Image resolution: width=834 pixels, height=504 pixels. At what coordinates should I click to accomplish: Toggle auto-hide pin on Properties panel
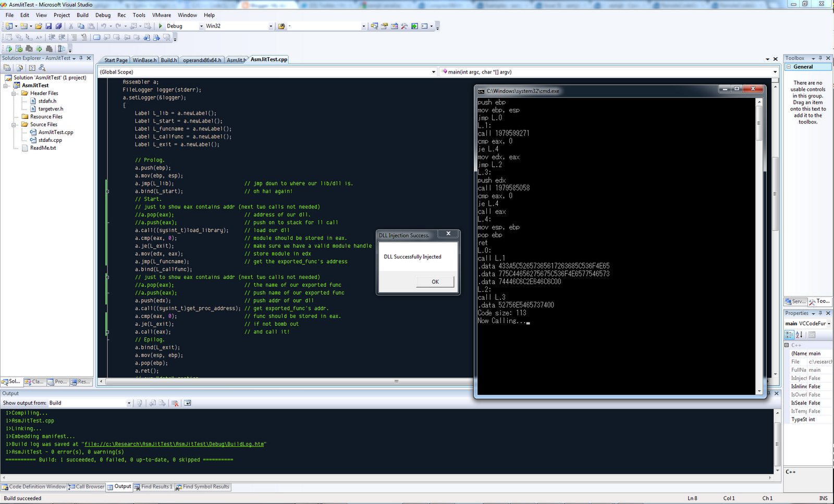[x=820, y=313]
